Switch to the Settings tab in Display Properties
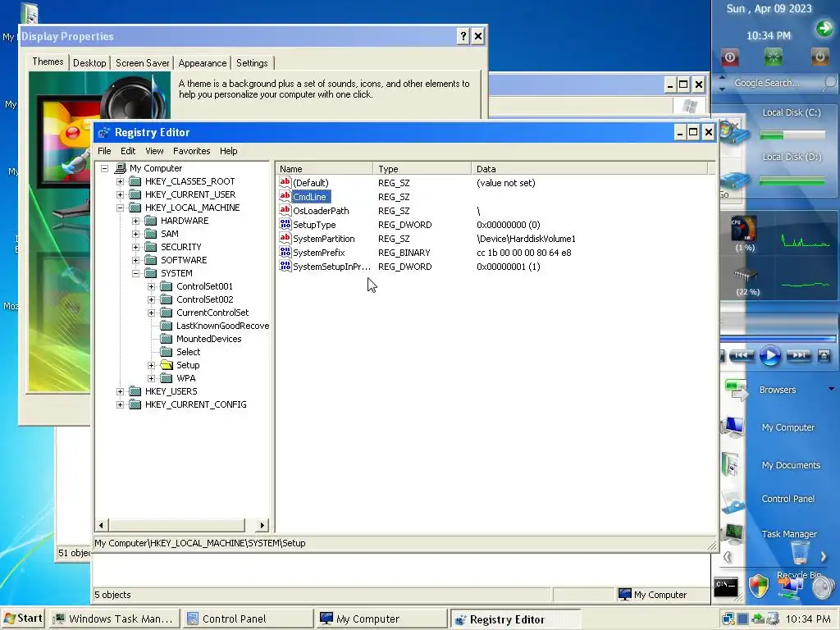Screen dimensions: 840x630 tap(252, 63)
